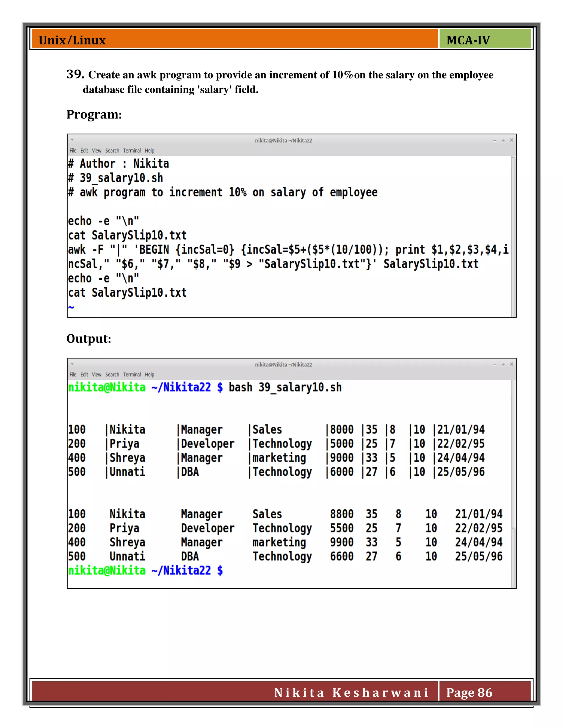
Task: Click 'bash 39_salary10.sh' command text
Action: [x=285, y=388]
